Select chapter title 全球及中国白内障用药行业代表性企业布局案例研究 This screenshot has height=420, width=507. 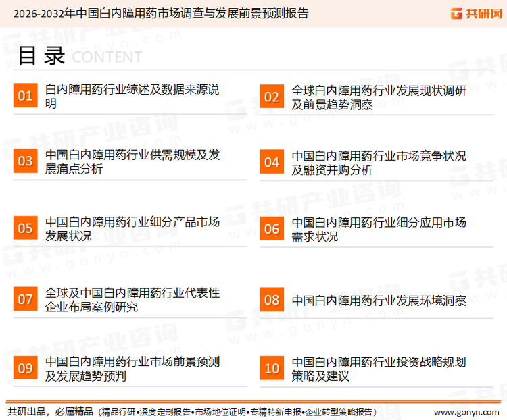click(132, 300)
